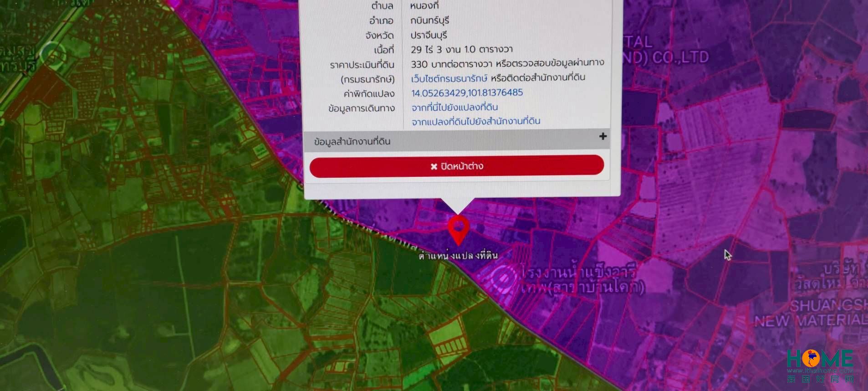Click the popup's triangular pointer tail
This screenshot has width=868, height=391.
pos(457,206)
